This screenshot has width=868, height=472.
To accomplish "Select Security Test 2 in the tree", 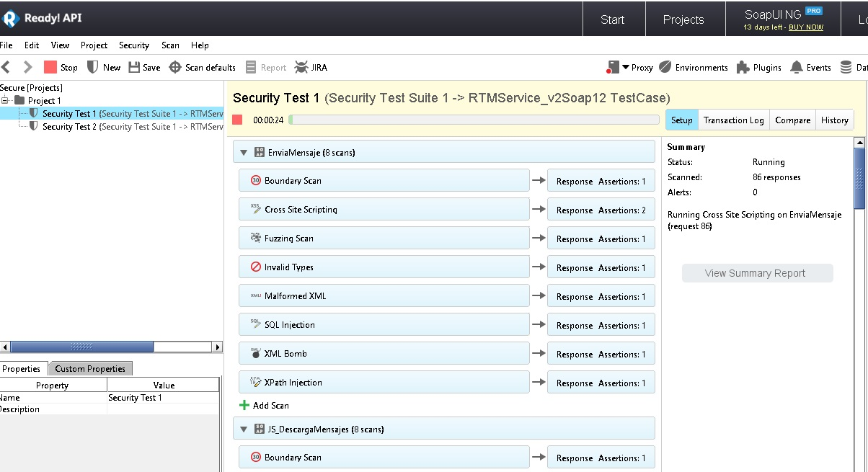I will (68, 127).
